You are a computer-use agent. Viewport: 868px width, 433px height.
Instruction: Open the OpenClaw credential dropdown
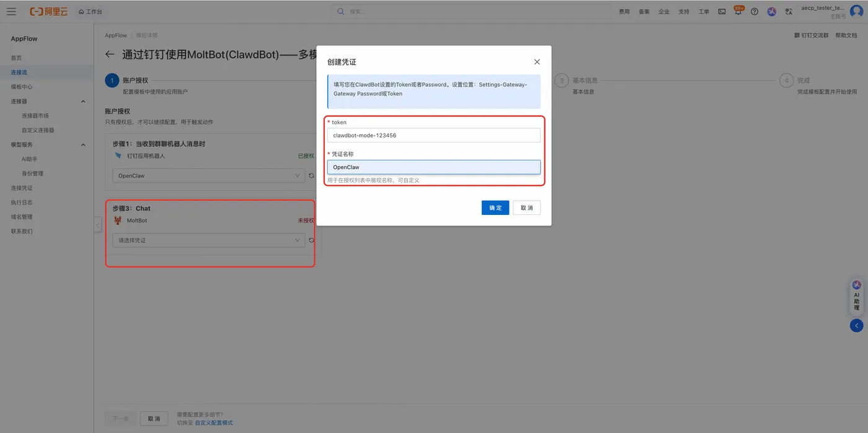point(208,176)
